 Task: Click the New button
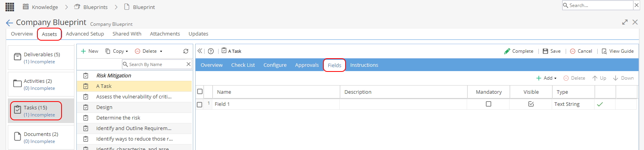[x=90, y=51]
